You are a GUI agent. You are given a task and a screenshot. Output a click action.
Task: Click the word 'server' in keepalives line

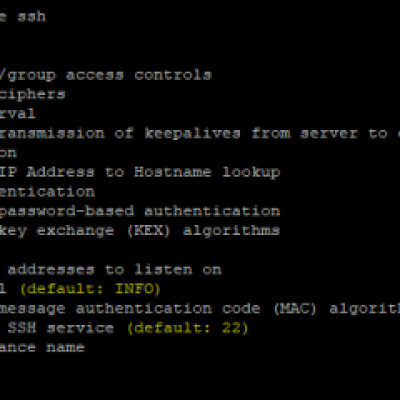329,134
